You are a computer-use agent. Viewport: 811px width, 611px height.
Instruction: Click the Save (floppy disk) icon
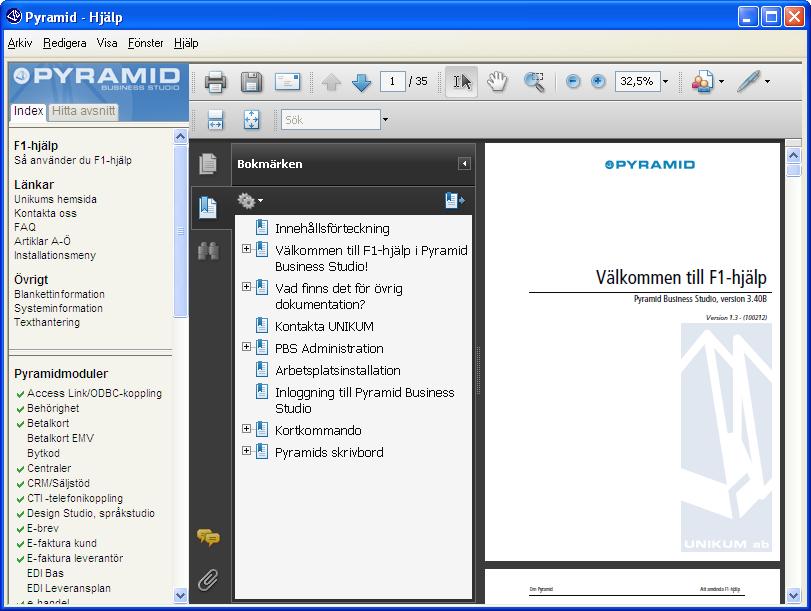pyautogui.click(x=251, y=82)
